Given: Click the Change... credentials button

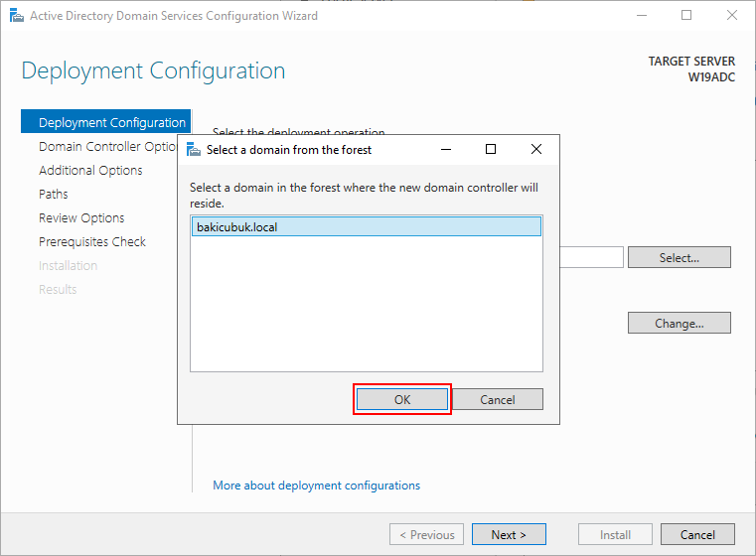Looking at the screenshot, I should pyautogui.click(x=679, y=323).
